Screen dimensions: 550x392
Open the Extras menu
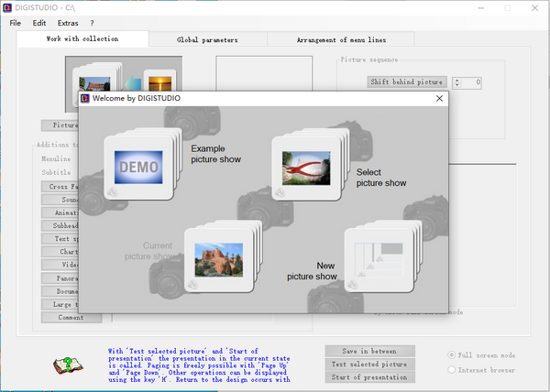point(68,23)
